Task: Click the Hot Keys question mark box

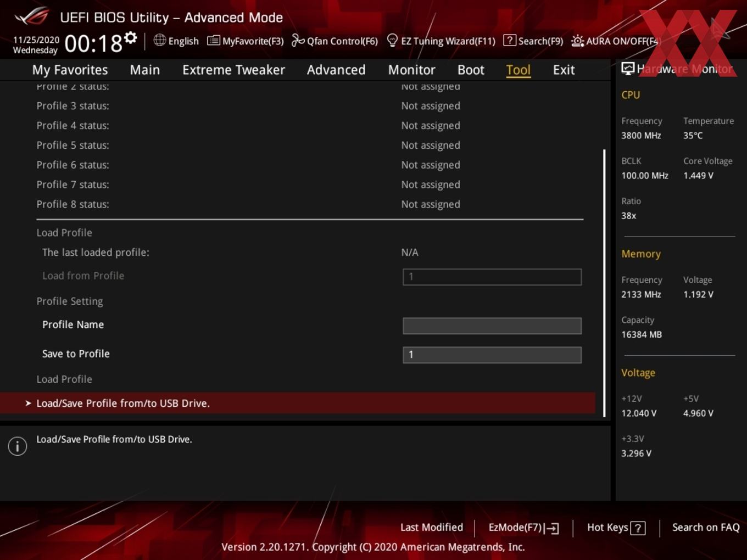Action: (x=638, y=528)
